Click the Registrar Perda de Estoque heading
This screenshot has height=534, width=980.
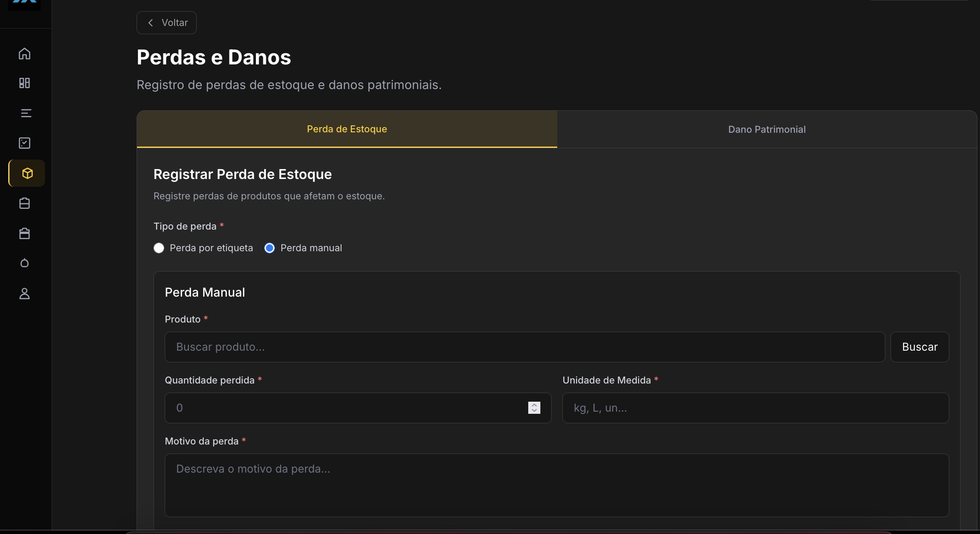tap(243, 174)
